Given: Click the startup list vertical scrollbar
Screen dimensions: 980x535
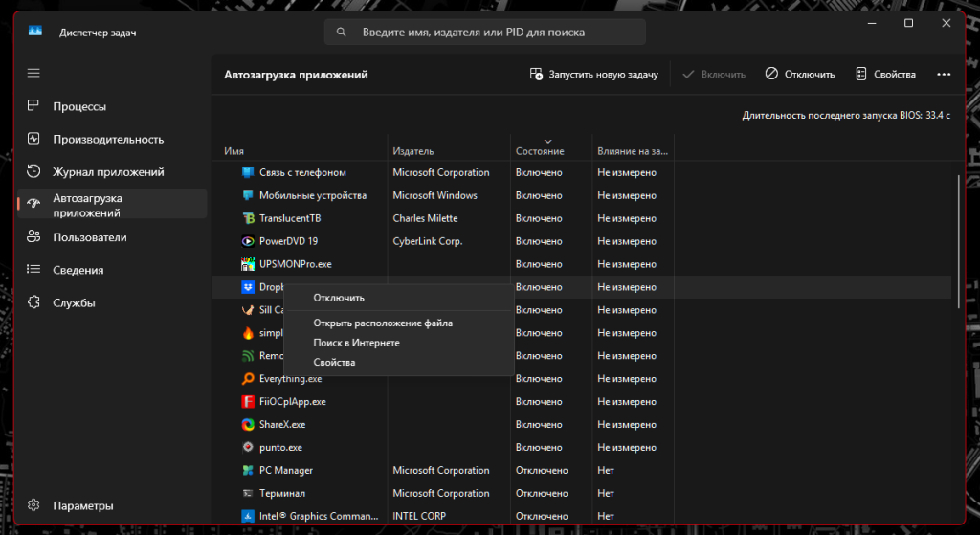Looking at the screenshot, I should pos(958,241).
